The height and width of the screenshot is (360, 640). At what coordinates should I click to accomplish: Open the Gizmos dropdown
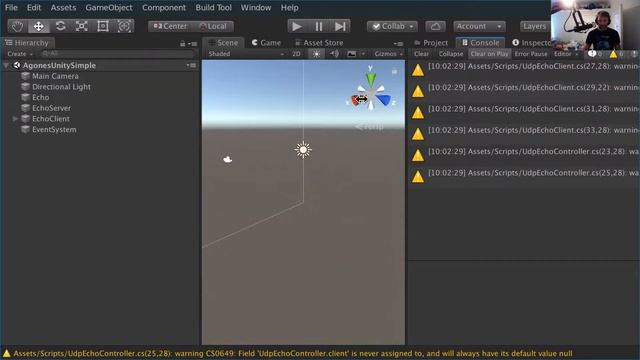pos(388,54)
